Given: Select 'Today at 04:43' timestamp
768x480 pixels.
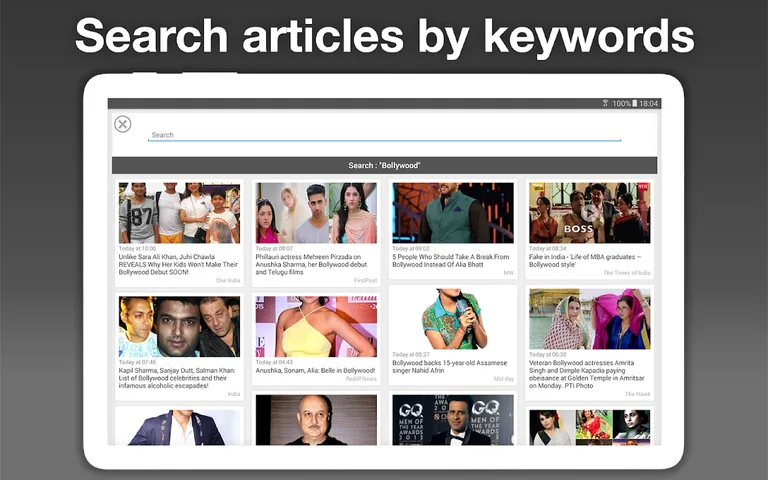Looking at the screenshot, I should click(274, 362).
